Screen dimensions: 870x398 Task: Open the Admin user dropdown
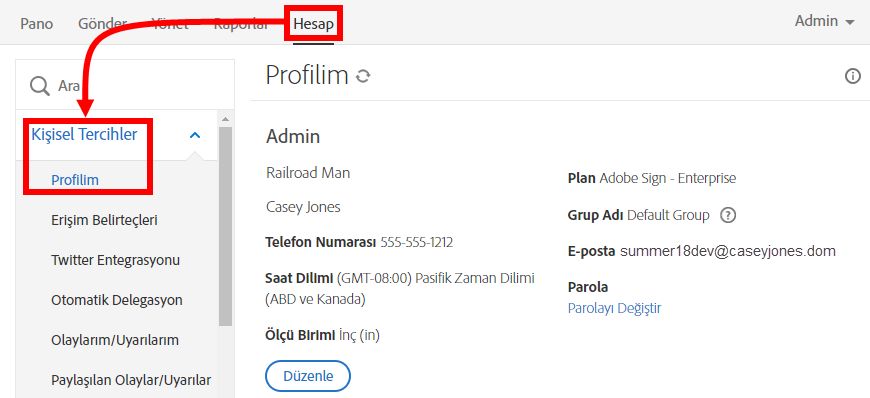(x=825, y=21)
